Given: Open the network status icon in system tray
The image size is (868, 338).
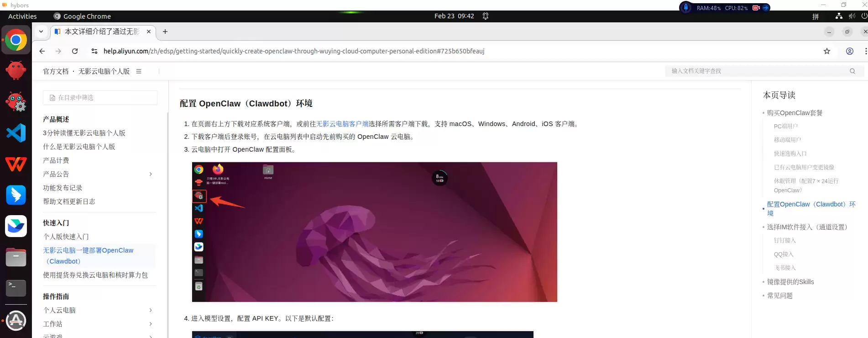Looking at the screenshot, I should point(839,16).
